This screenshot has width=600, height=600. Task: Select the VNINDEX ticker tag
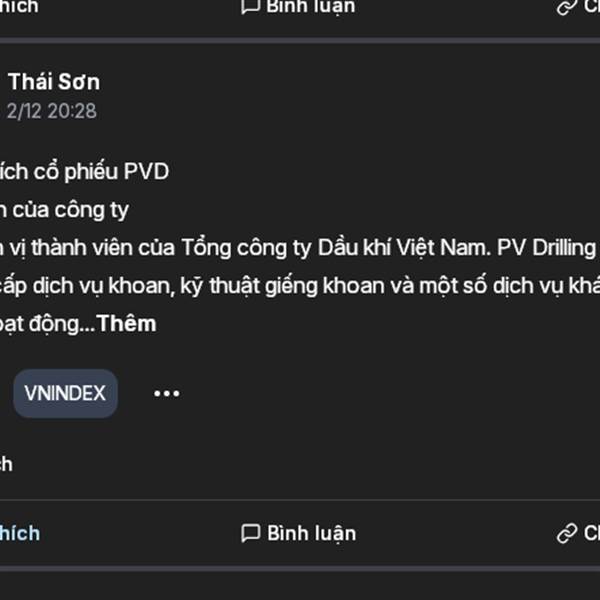(65, 393)
